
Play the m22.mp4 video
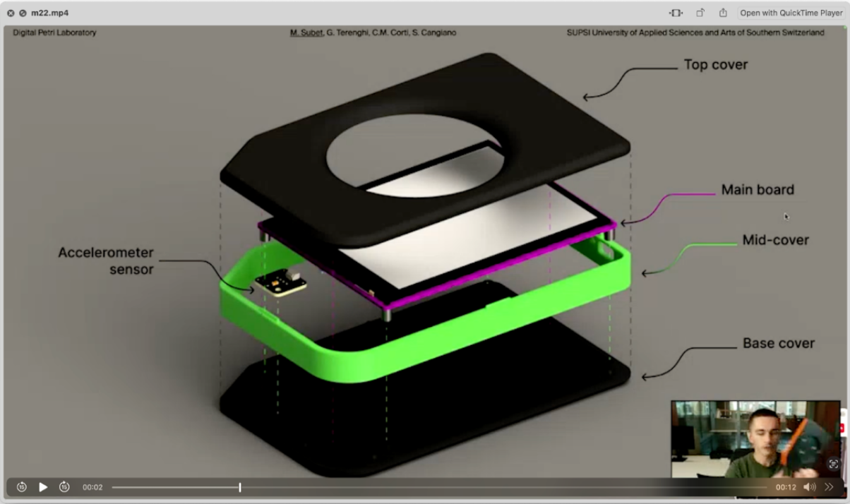tap(43, 487)
